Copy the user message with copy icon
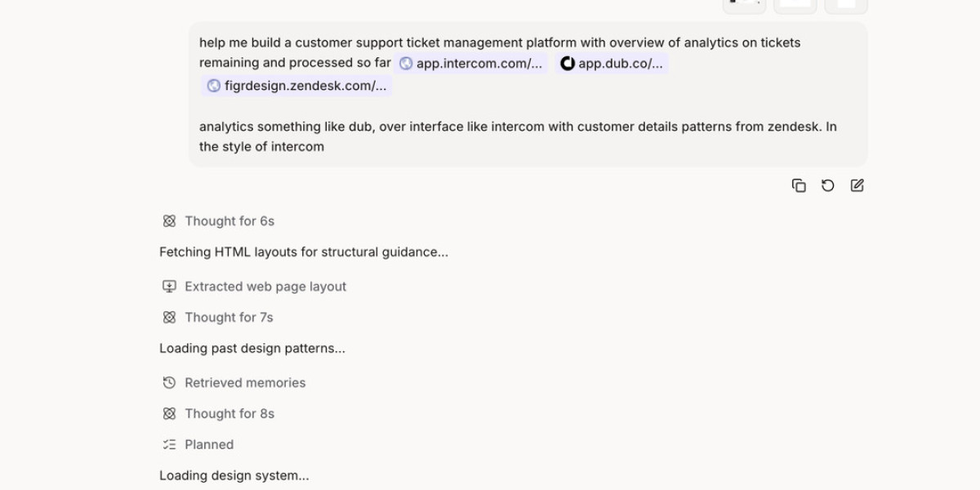 [x=799, y=185]
